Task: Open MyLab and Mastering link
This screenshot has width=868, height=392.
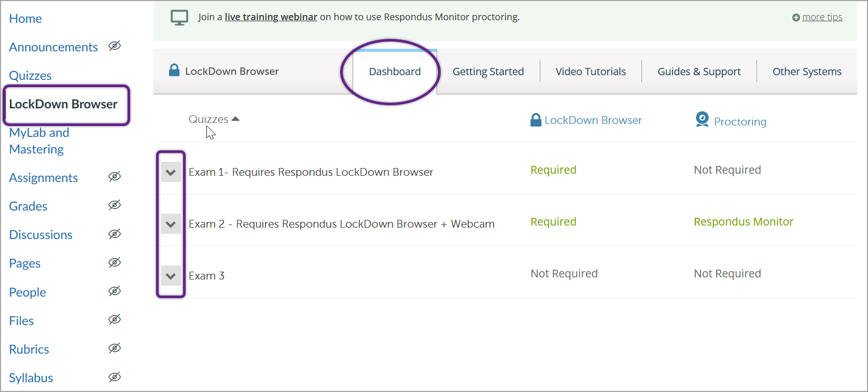Action: click(x=39, y=141)
